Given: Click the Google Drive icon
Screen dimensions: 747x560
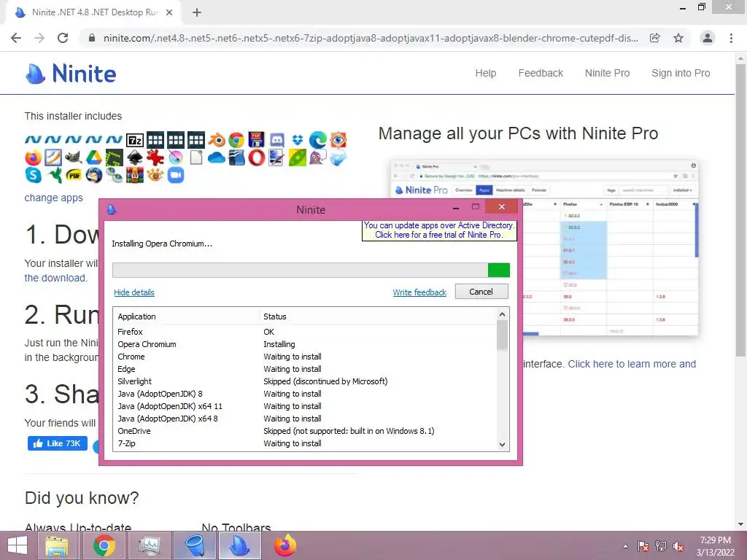Looking at the screenshot, I should 94,157.
